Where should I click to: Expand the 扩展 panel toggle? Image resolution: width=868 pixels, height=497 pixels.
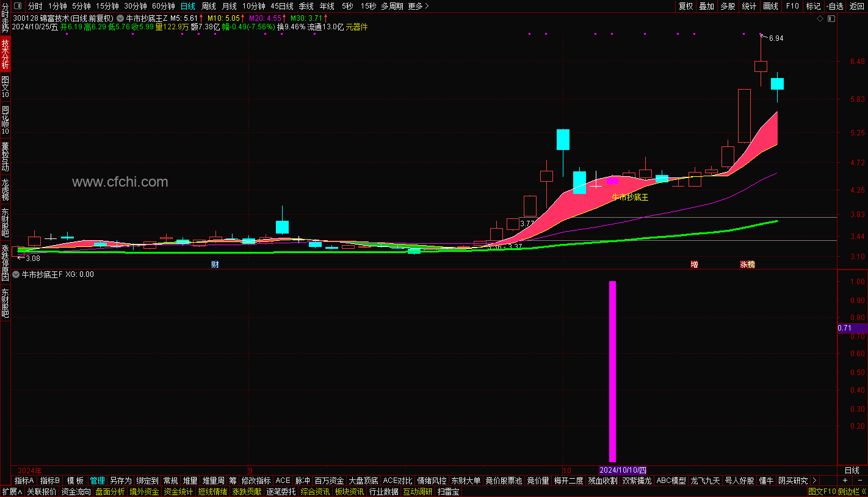click(12, 492)
